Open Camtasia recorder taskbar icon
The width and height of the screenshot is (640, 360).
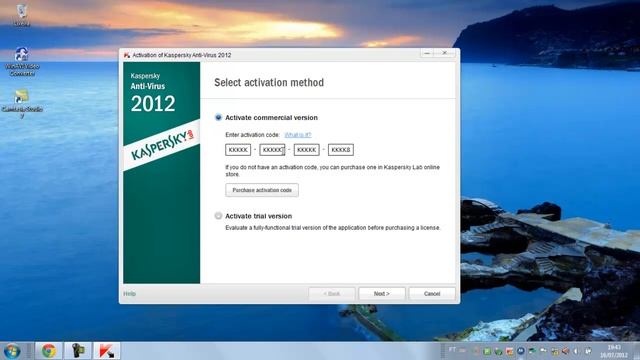(78, 351)
